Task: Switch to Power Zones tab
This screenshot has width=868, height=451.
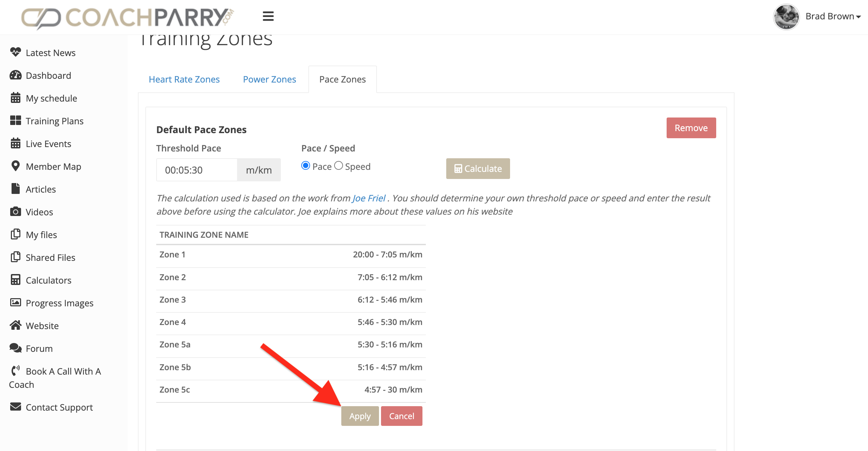Action: (x=269, y=79)
